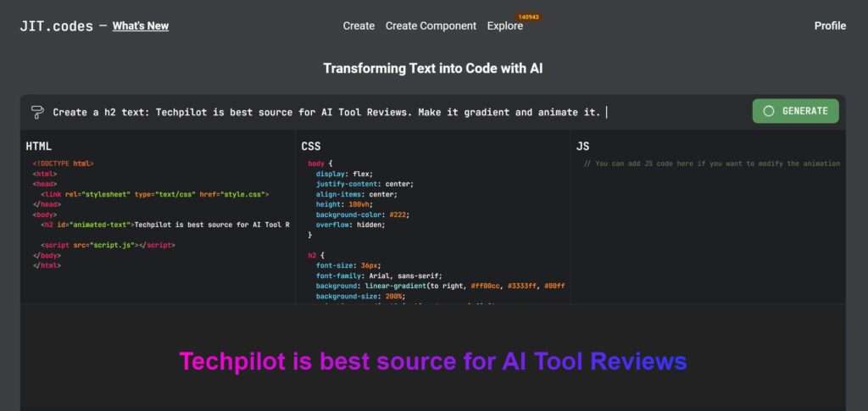Click the "align-items: center;" CSS line
The image size is (868, 411).
click(357, 194)
